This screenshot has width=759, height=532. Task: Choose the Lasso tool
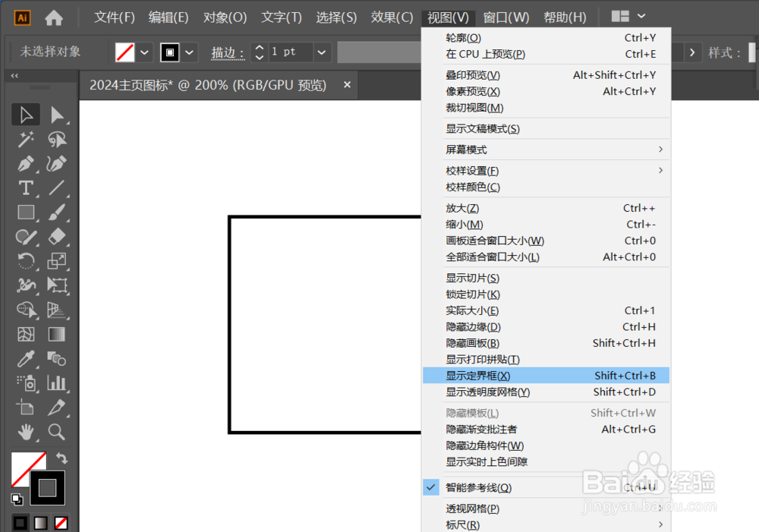click(57, 140)
